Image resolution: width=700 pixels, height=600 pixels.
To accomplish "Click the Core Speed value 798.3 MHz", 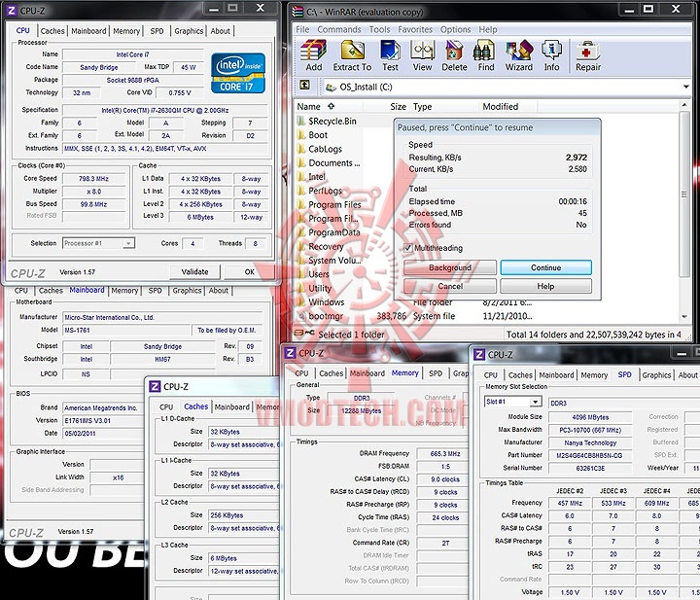I will tap(93, 179).
